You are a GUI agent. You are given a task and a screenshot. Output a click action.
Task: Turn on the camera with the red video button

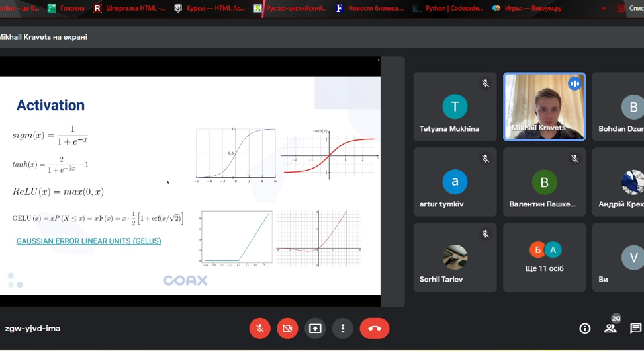(287, 329)
